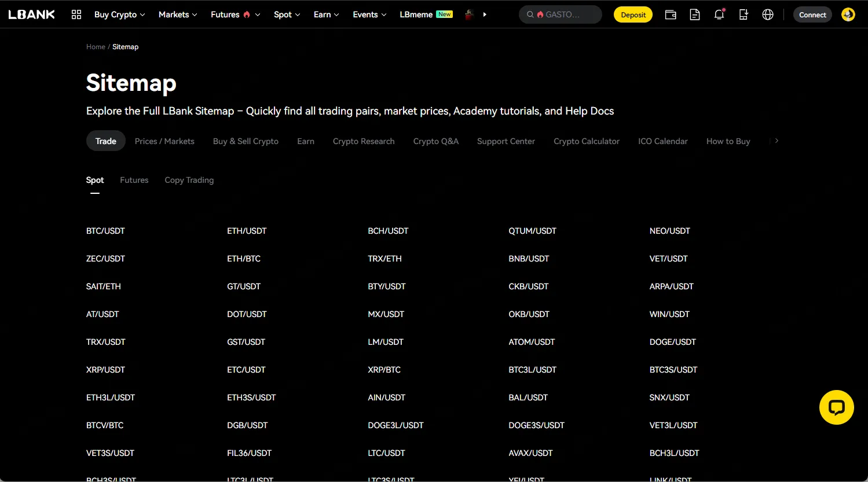Screen dimensions: 868x482
Task: Click the user avatar icon
Action: pos(848,14)
